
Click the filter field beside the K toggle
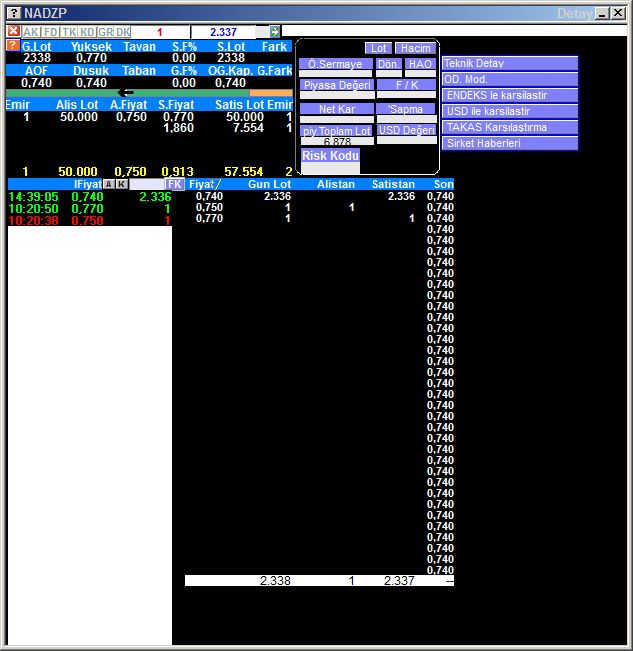point(147,184)
